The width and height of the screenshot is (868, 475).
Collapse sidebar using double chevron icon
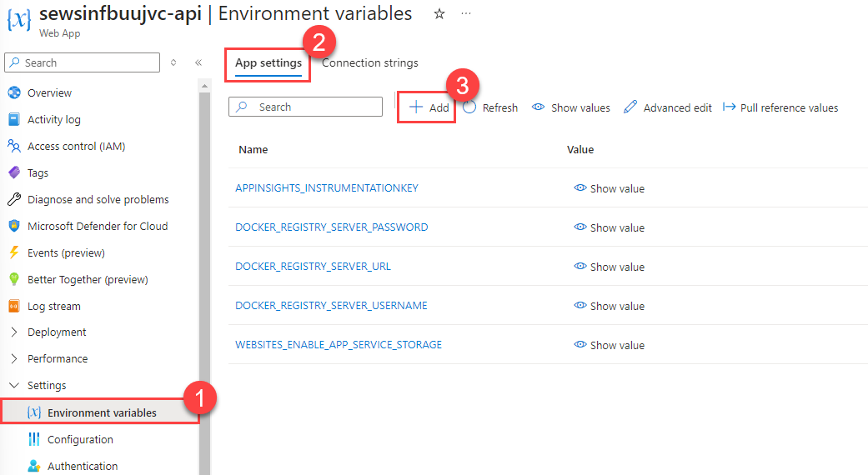pos(198,62)
